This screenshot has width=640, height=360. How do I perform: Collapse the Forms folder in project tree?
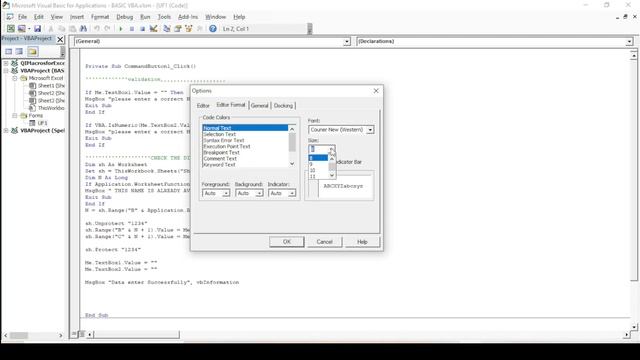pyautogui.click(x=15, y=116)
